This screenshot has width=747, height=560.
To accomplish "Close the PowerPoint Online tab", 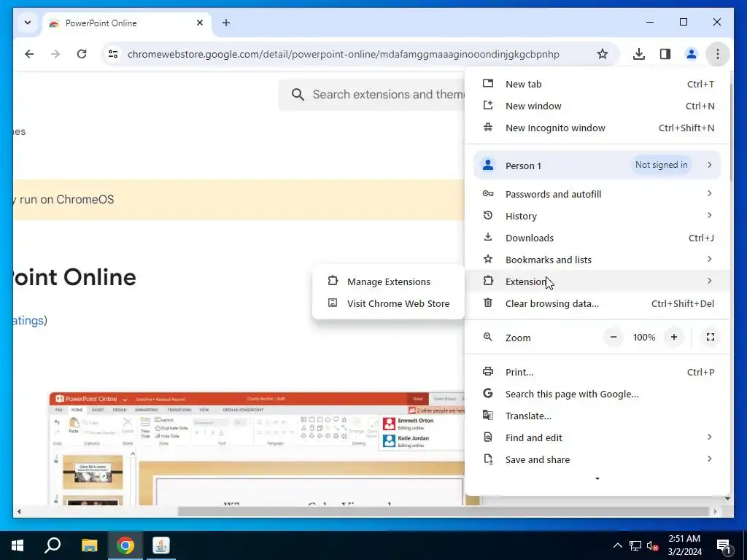I will click(200, 23).
